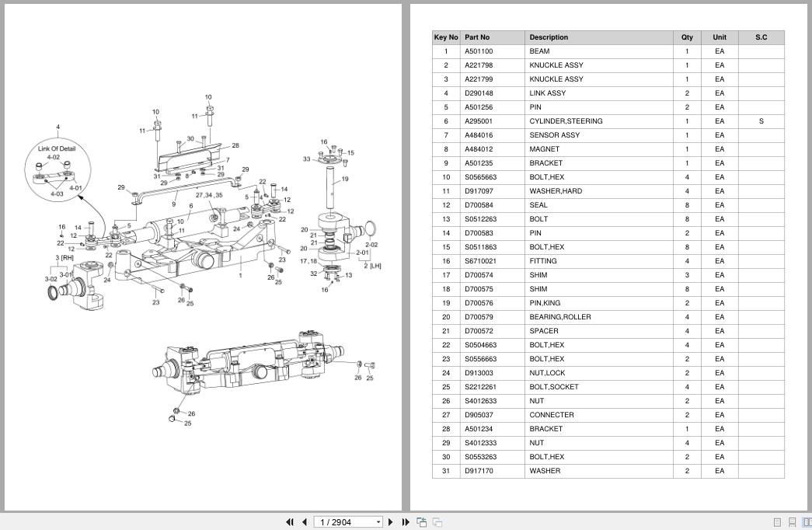Select part number A501235
Screen dimensions: 812x530
(x=479, y=163)
